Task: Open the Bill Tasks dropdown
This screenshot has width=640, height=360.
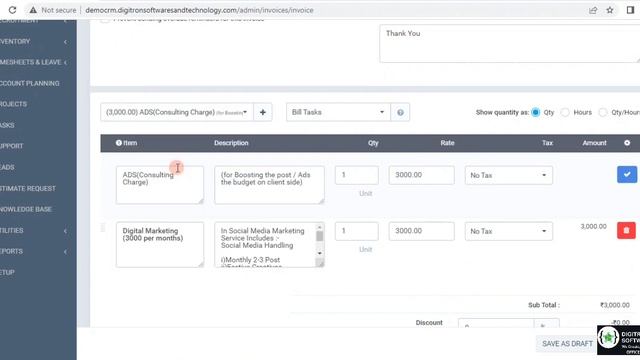Action: point(338,112)
